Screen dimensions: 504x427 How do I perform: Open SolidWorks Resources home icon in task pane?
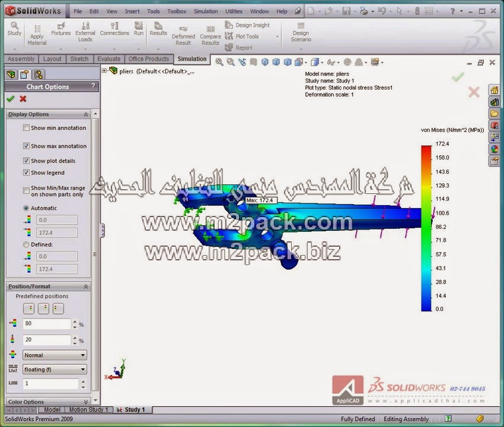[x=495, y=90]
